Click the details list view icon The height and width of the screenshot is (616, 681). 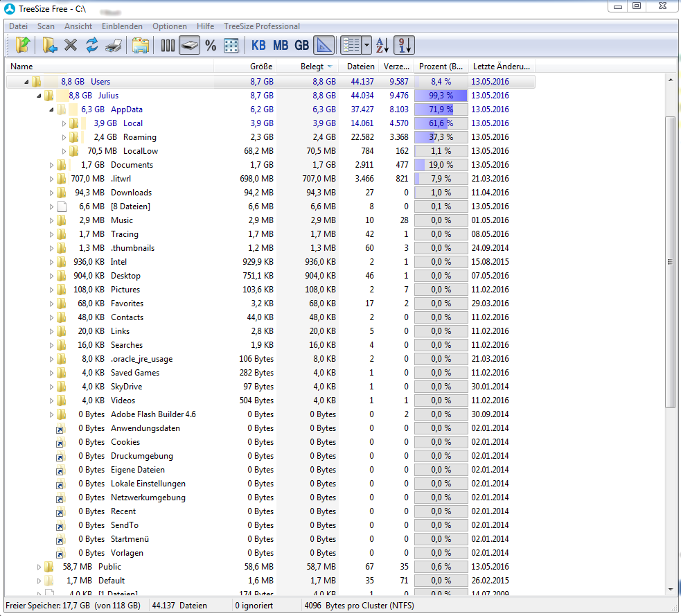pos(351,45)
